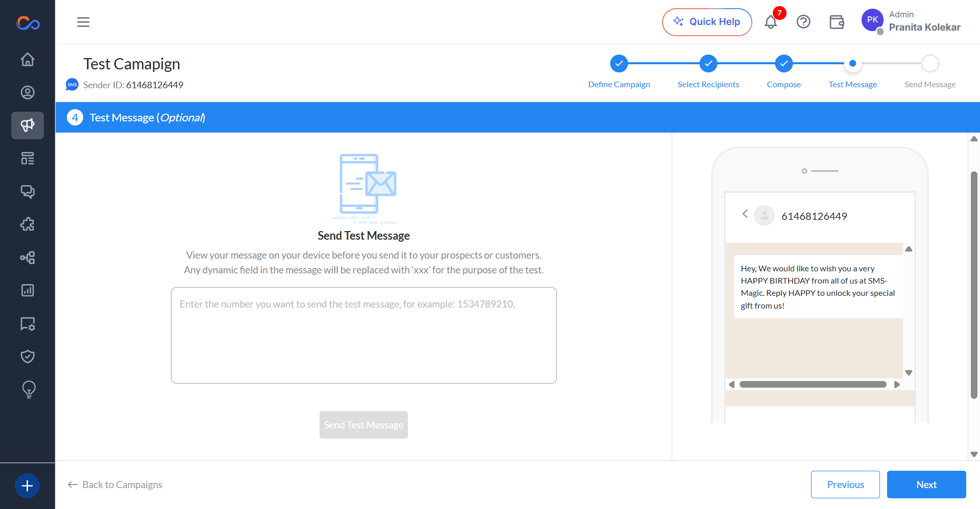Click preview horizontal scrollbar right arrow
Screen dimensions: 980x509
tap(897, 385)
